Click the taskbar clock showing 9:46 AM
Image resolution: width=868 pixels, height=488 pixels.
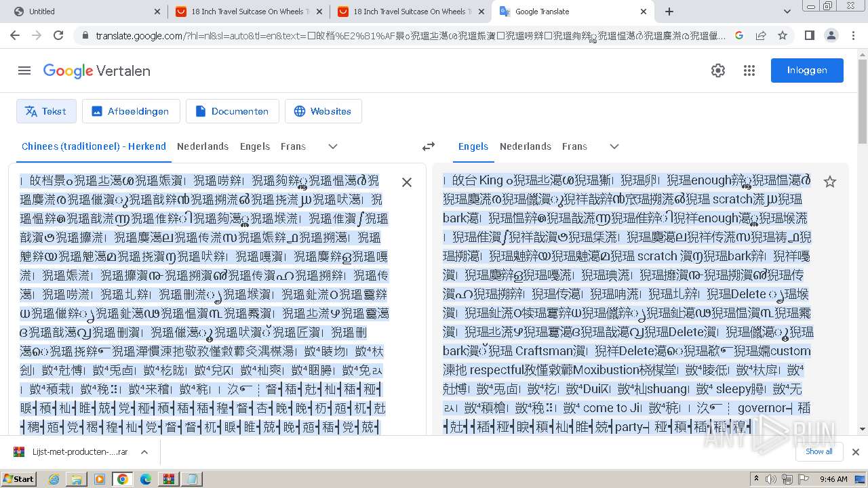pyautogui.click(x=833, y=479)
